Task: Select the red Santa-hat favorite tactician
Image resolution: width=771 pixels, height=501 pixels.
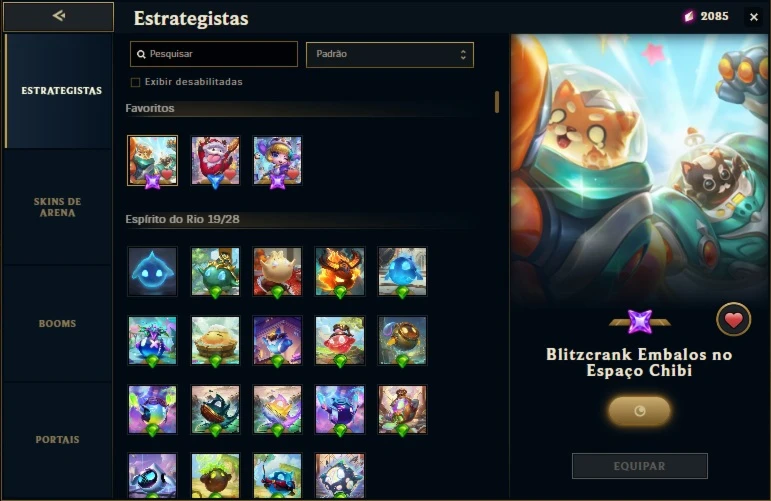Action: tap(215, 161)
